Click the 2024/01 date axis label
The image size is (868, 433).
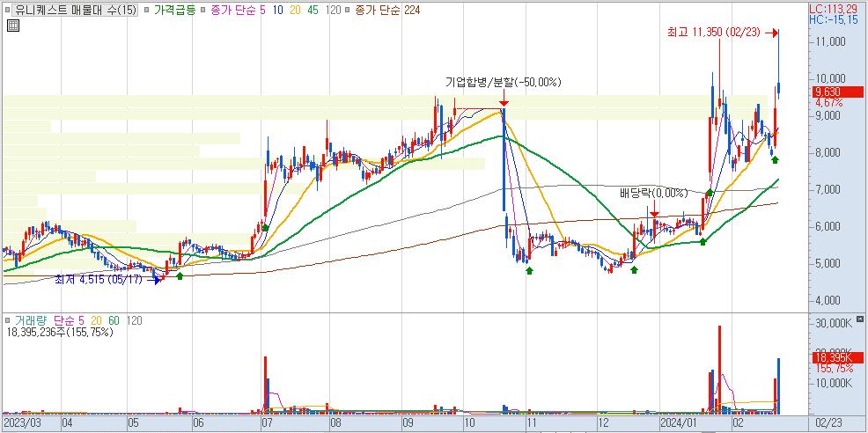(x=679, y=423)
